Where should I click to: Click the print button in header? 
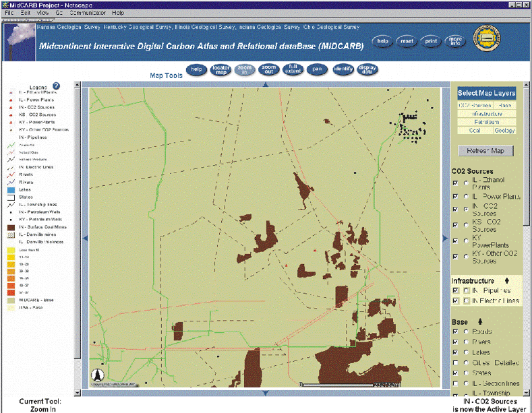(431, 41)
